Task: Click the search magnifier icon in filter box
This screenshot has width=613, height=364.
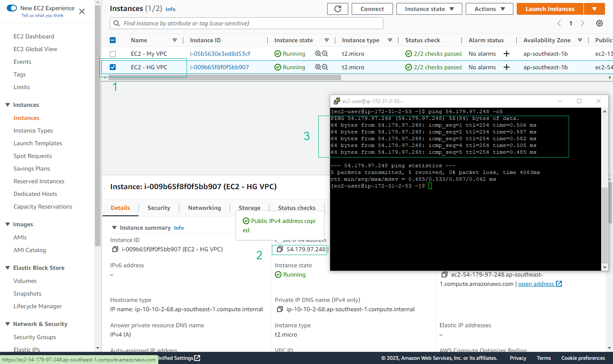Action: tap(117, 23)
